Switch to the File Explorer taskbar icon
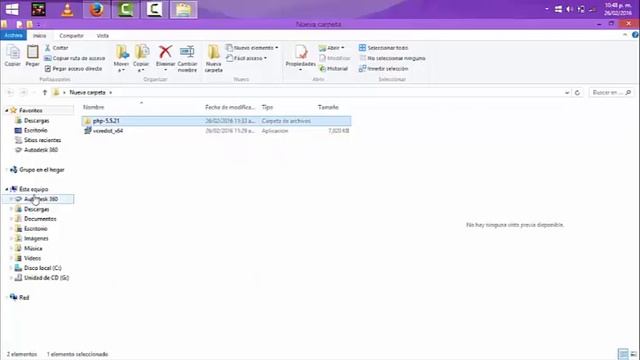This screenshot has width=640, height=360. click(x=184, y=9)
